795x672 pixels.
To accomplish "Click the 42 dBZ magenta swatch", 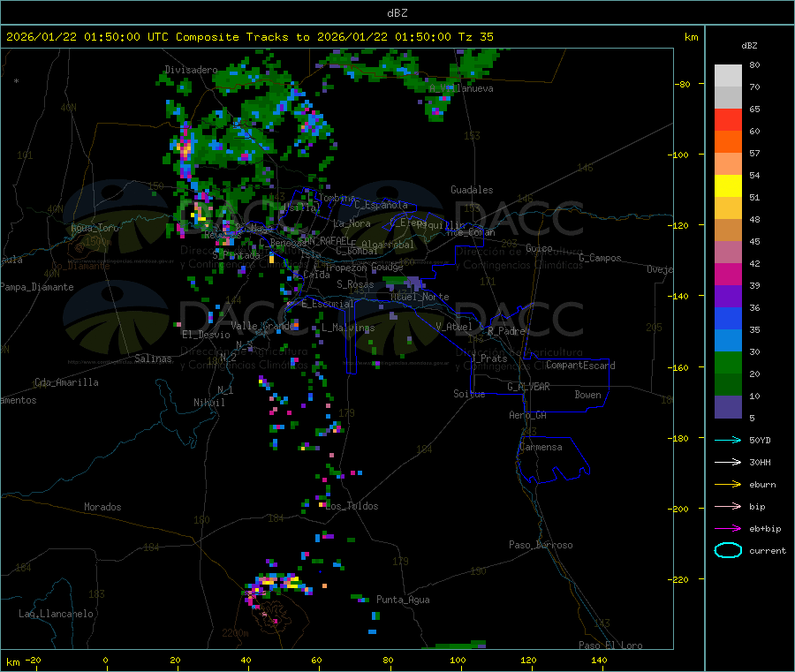I will [x=728, y=274].
